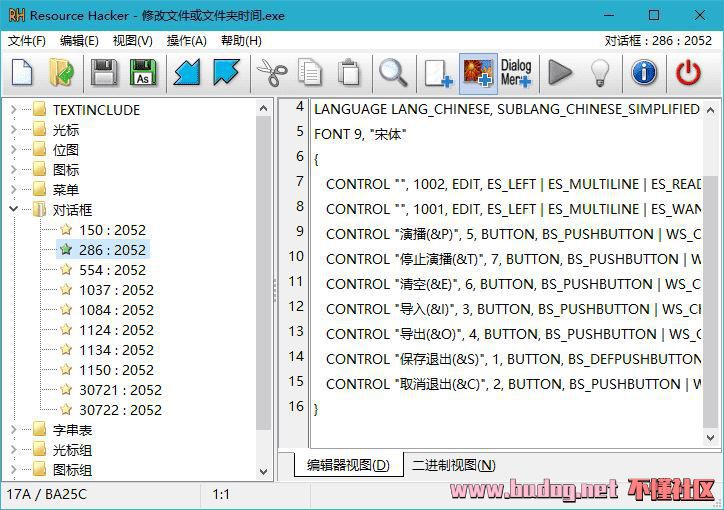724x510 pixels.
Task: Click the Compile script play button
Action: click(x=560, y=73)
